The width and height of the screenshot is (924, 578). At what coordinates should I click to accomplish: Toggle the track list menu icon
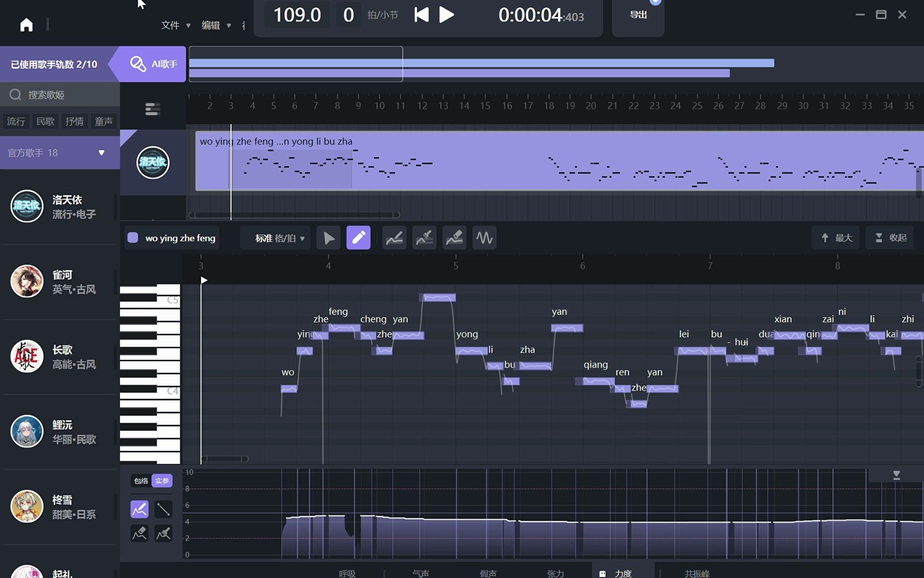152,109
